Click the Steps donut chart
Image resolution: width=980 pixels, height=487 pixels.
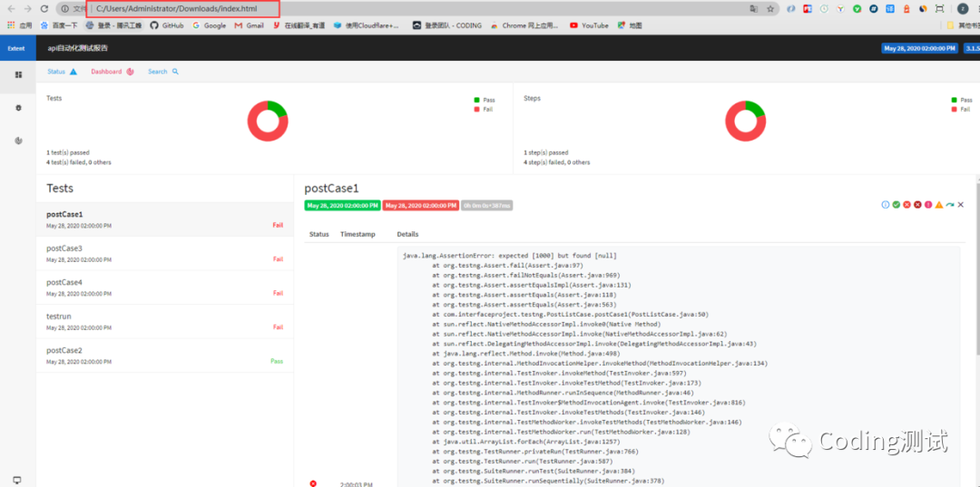pyautogui.click(x=745, y=121)
